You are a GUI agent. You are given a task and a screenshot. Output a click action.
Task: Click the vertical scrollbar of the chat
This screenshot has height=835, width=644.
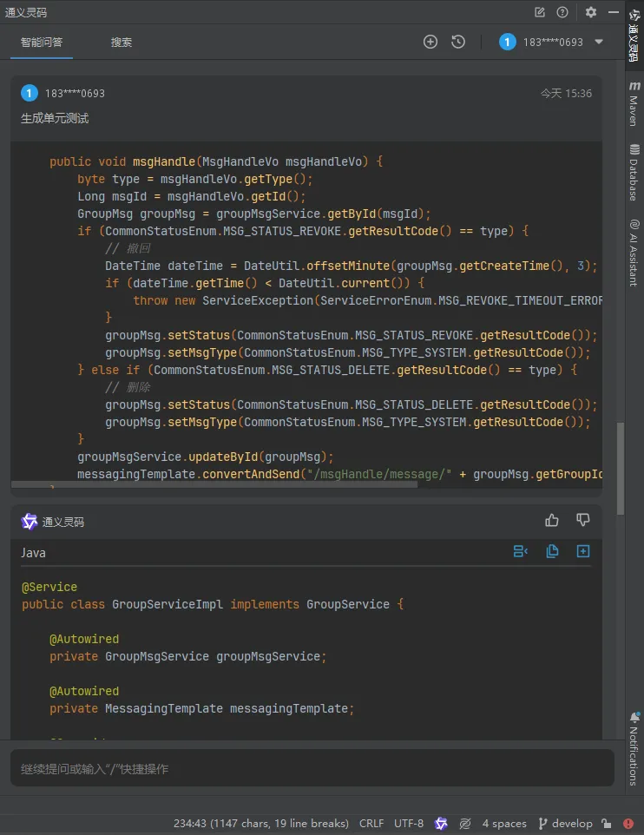pyautogui.click(x=620, y=469)
